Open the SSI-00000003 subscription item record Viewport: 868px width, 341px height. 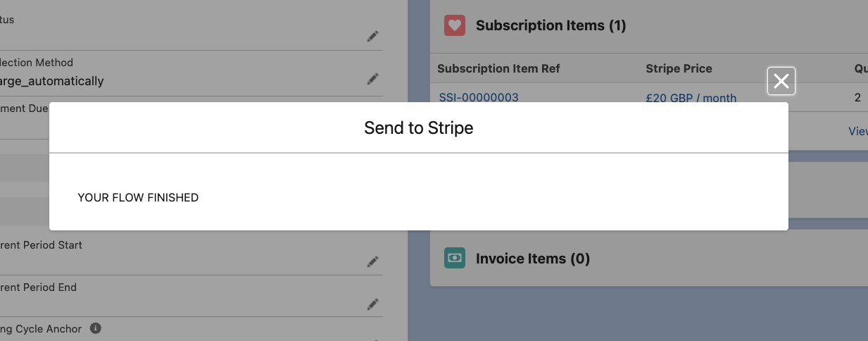[x=479, y=97]
